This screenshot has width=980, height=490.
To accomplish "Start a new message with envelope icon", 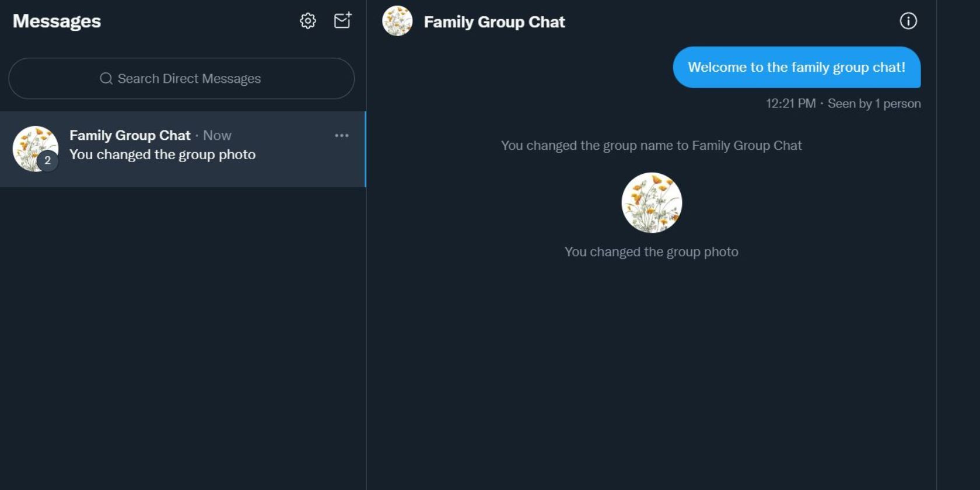I will [x=342, y=20].
